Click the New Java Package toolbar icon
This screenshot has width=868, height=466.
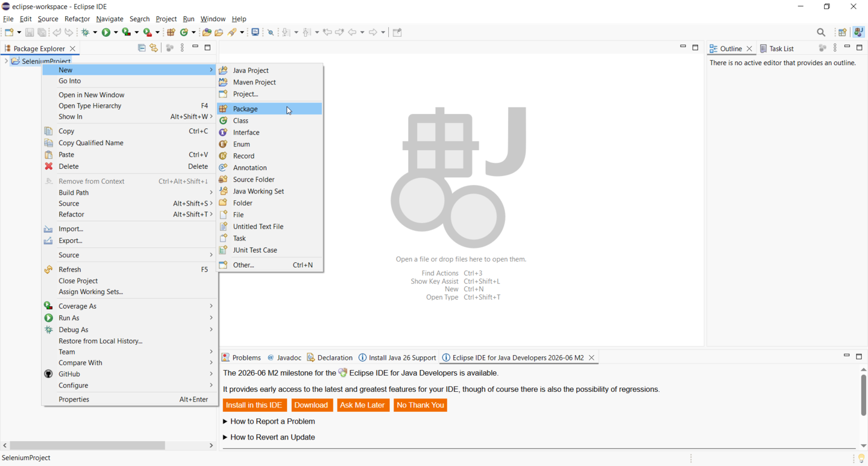tap(171, 33)
